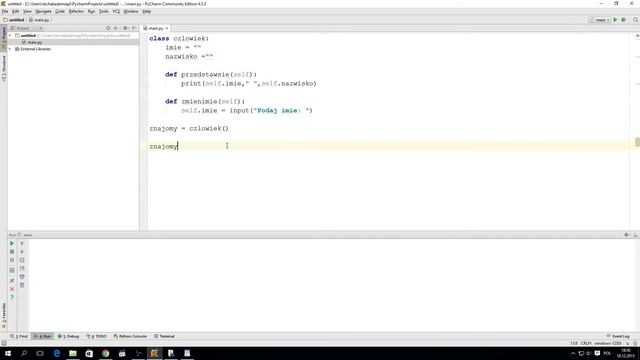The width and height of the screenshot is (640, 360).
Task: Close the main.py editor tab
Action: click(167, 28)
